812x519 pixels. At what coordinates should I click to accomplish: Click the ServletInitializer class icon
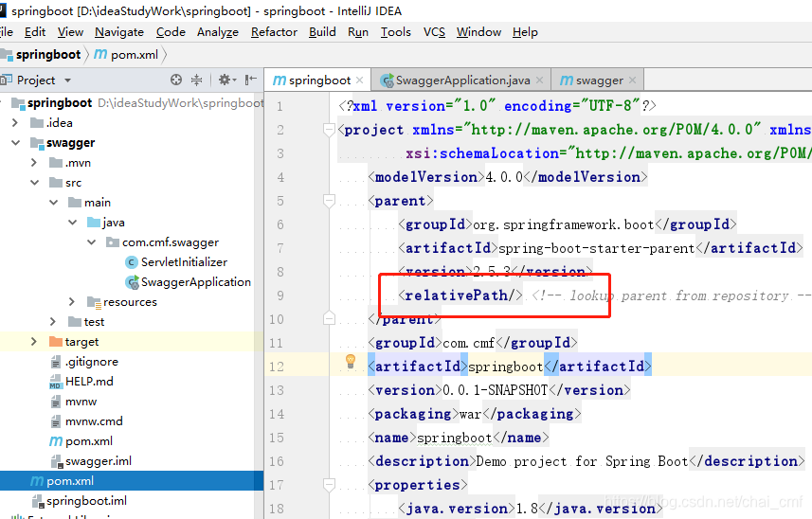(132, 262)
